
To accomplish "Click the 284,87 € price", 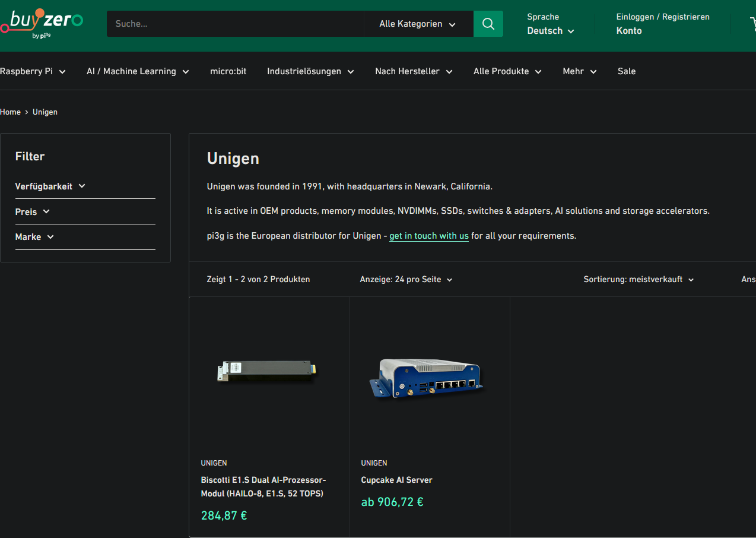I will 224,515.
